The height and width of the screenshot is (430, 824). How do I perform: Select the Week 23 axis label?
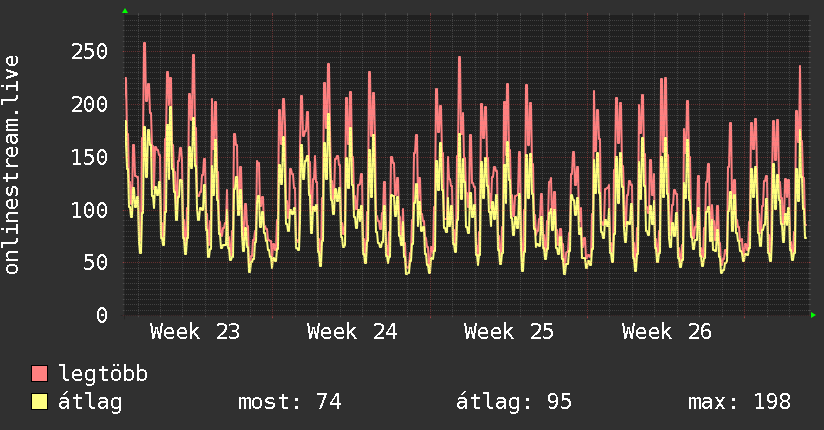click(x=194, y=332)
